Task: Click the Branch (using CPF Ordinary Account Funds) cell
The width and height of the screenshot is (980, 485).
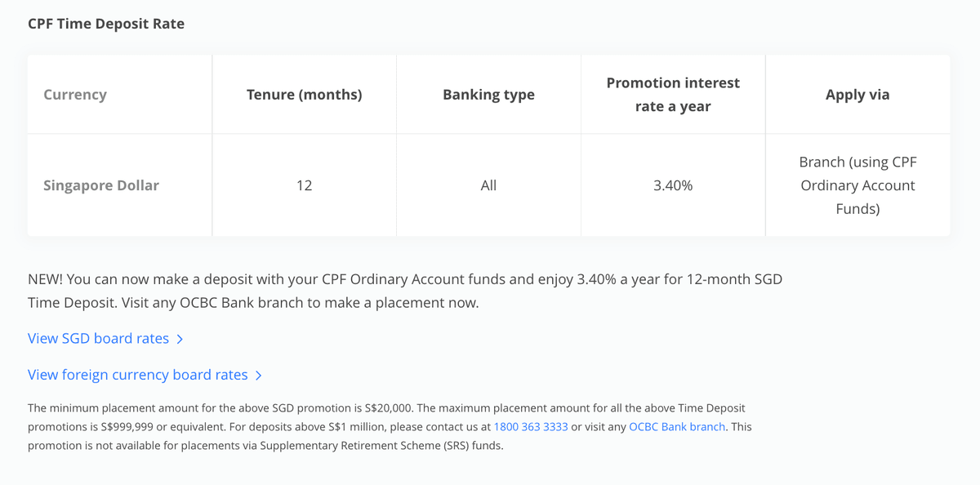Action: [x=857, y=185]
